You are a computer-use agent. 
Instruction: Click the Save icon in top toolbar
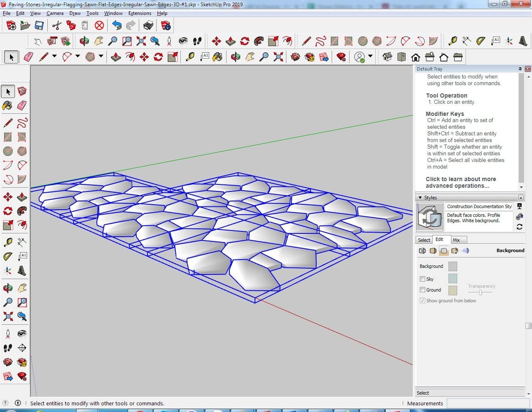pyautogui.click(x=39, y=26)
